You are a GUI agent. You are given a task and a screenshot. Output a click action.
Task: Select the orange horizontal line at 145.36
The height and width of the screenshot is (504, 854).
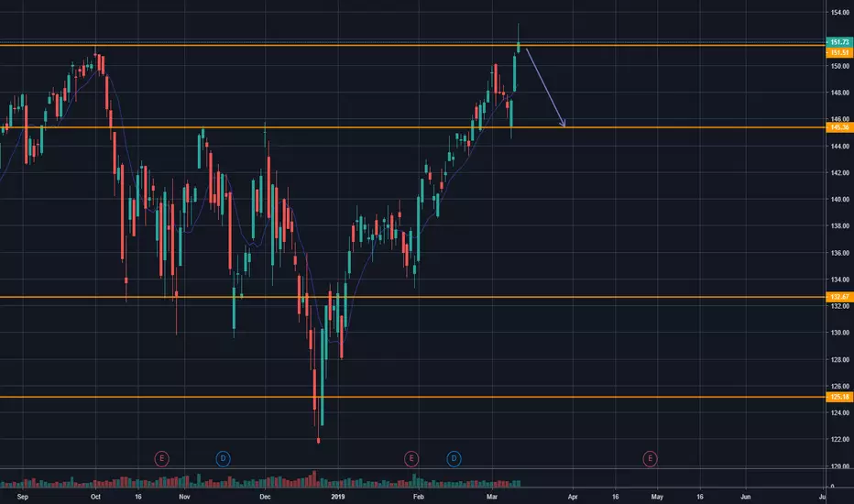pyautogui.click(x=413, y=127)
